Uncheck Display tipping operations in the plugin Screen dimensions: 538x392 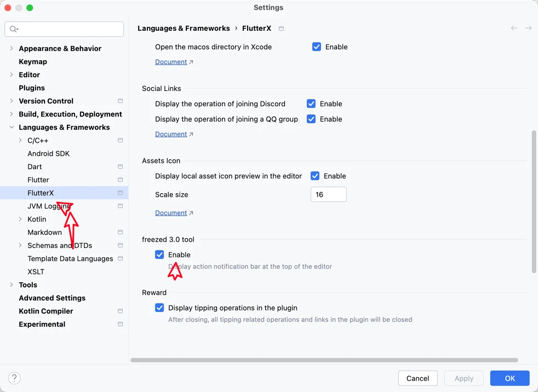(x=159, y=308)
